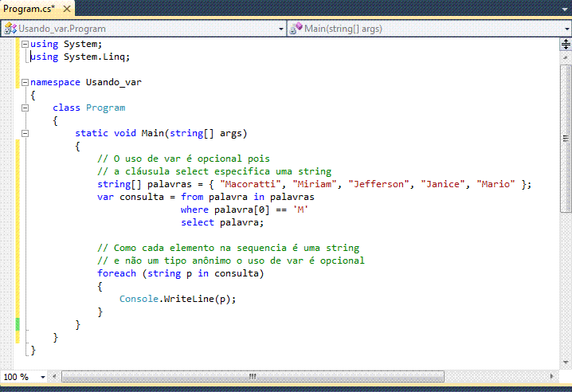Click on the foreach keyword

[118, 273]
